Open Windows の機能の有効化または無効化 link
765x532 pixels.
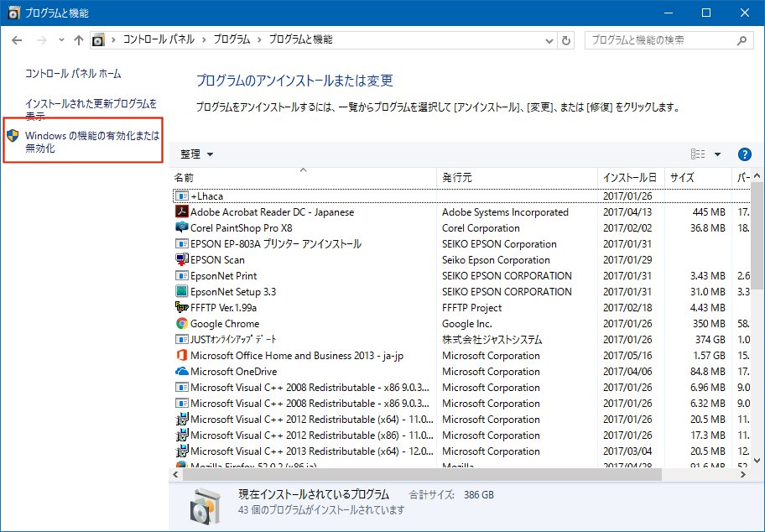92,142
